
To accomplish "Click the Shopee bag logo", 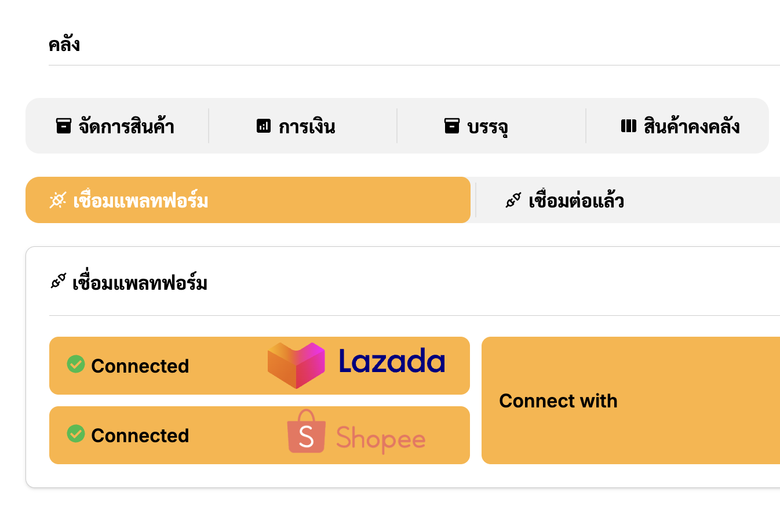I will tap(306, 432).
